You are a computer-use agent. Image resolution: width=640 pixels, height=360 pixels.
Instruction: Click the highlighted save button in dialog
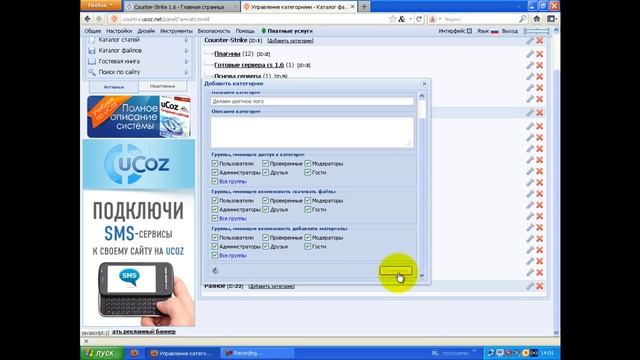pyautogui.click(x=396, y=271)
